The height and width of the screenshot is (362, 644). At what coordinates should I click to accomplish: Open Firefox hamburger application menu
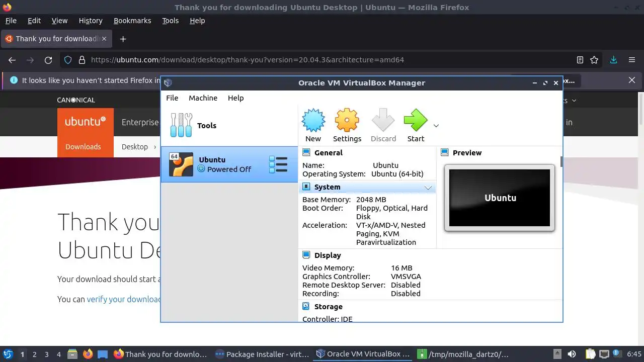coord(632,60)
